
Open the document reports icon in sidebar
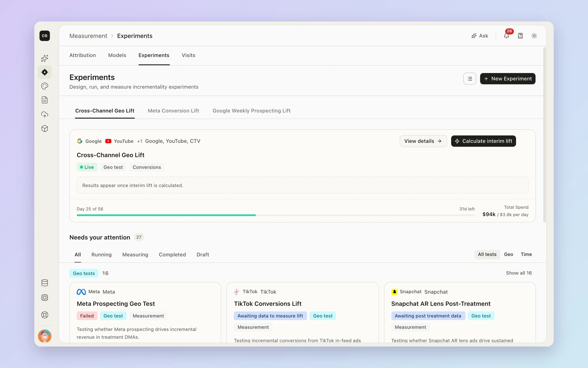coord(45,100)
